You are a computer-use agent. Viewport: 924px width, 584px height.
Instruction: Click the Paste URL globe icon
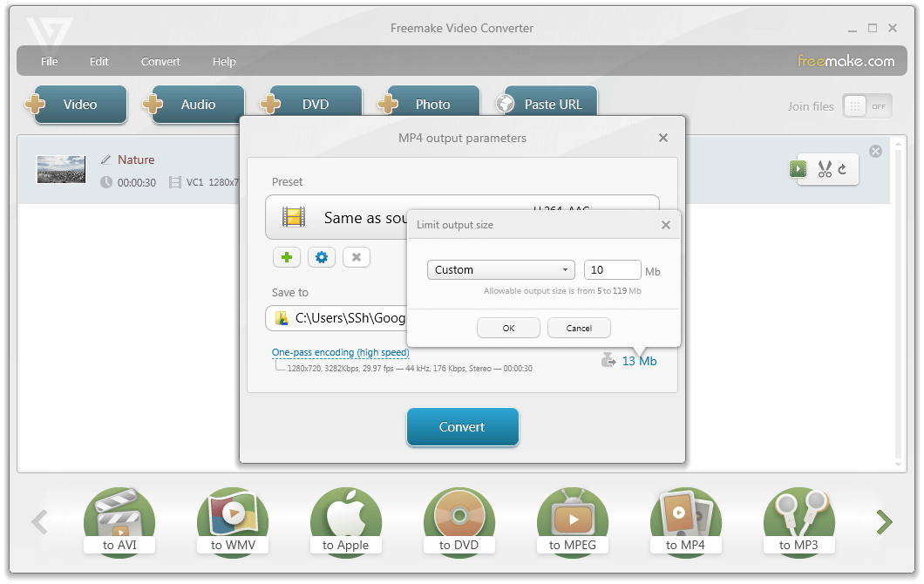505,104
